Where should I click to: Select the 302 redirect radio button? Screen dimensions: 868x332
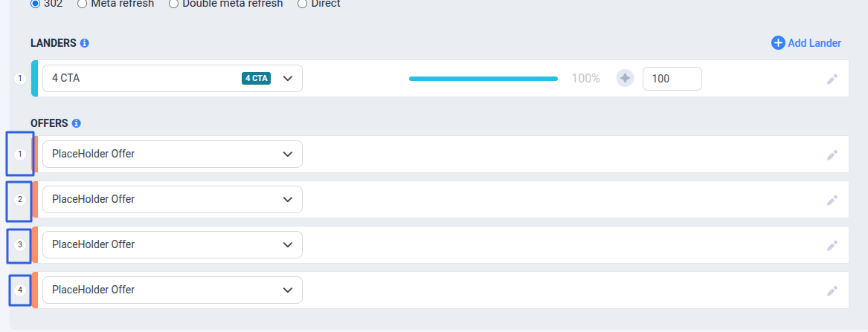click(x=35, y=4)
